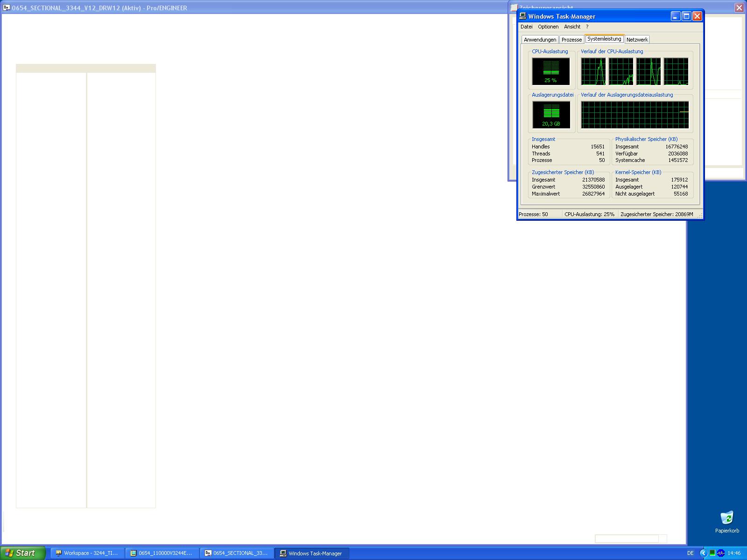Click the blue waveform tray icon

click(x=720, y=553)
